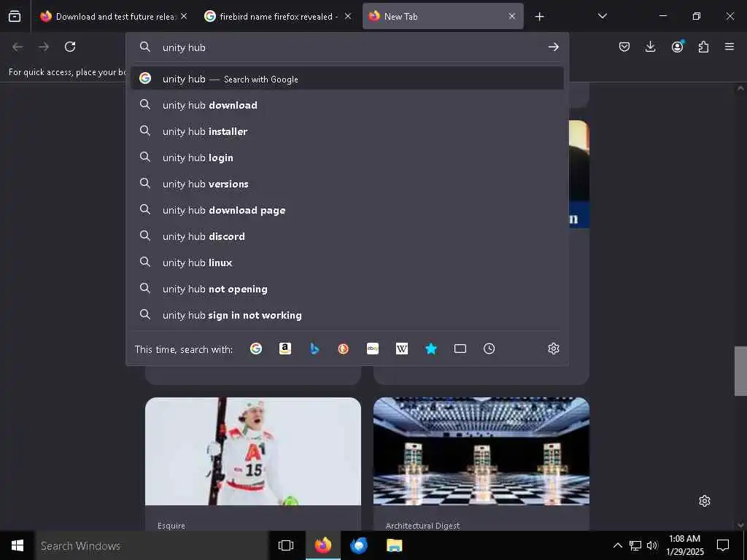Open Thunderbird from the taskbar

[x=359, y=545]
